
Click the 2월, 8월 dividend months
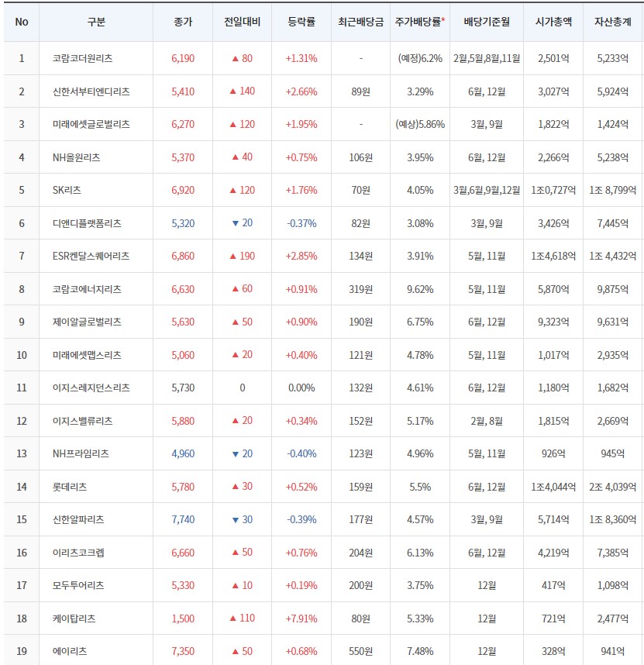487,421
